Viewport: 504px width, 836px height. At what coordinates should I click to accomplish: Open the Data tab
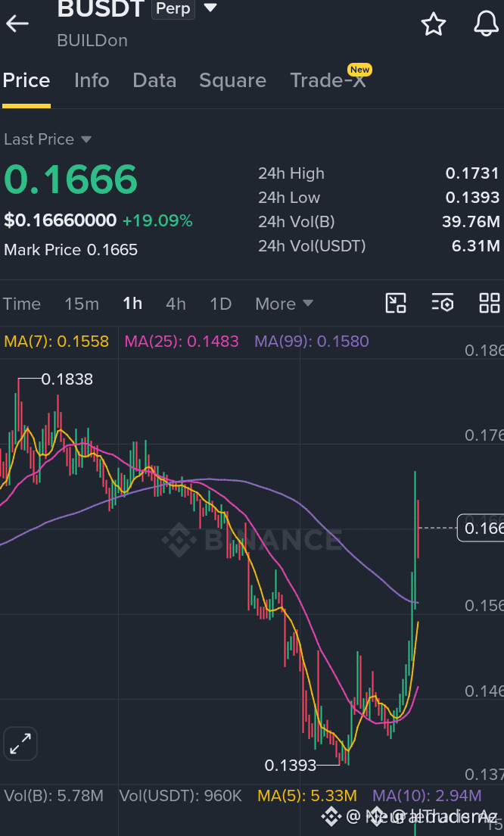pyautogui.click(x=154, y=80)
